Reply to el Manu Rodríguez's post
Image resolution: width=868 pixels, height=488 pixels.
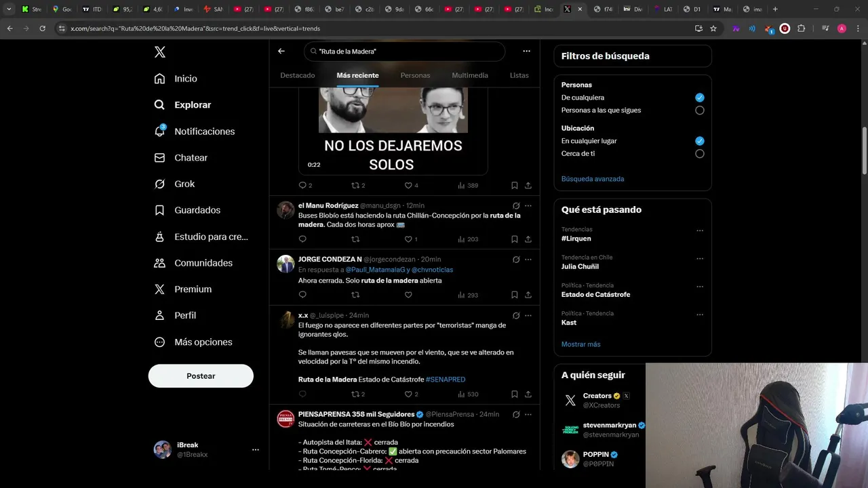coord(302,239)
